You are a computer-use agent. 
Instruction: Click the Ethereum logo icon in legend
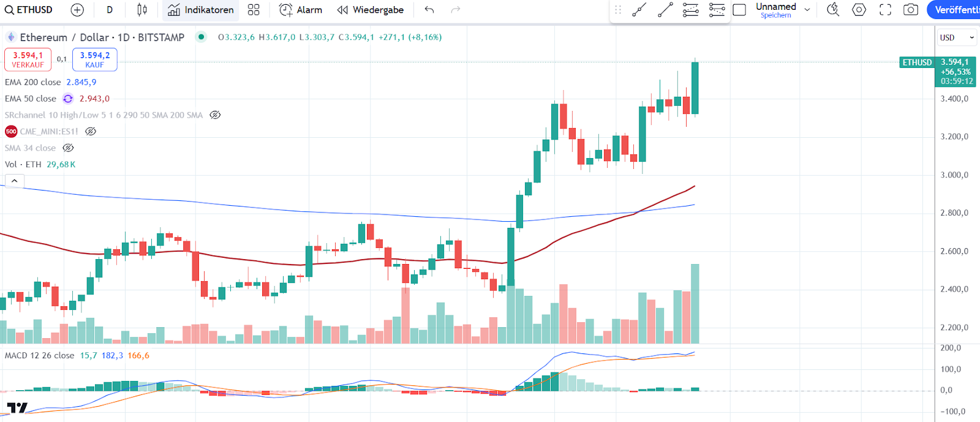(x=10, y=37)
